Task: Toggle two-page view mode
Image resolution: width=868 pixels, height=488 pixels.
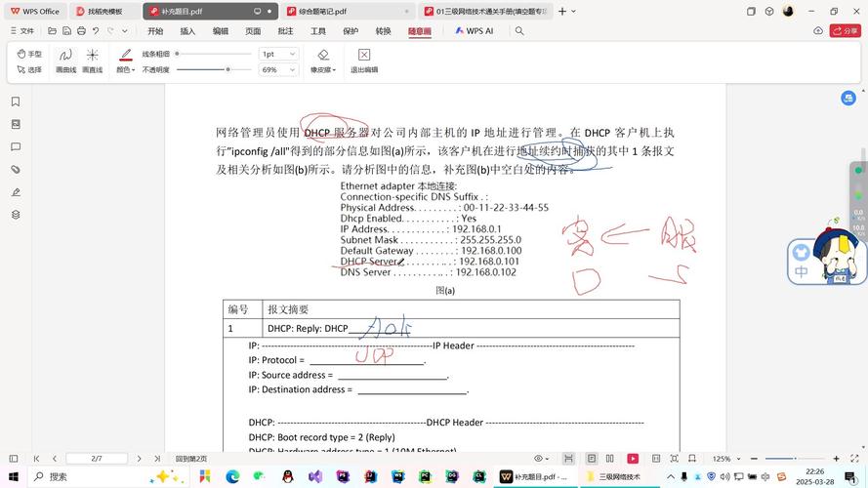Action: [x=610, y=459]
